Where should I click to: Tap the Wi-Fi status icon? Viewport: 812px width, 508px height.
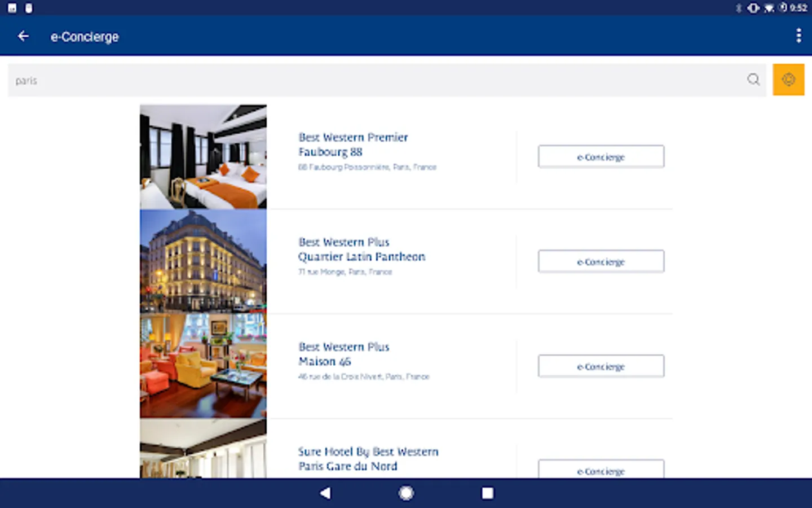[769, 8]
